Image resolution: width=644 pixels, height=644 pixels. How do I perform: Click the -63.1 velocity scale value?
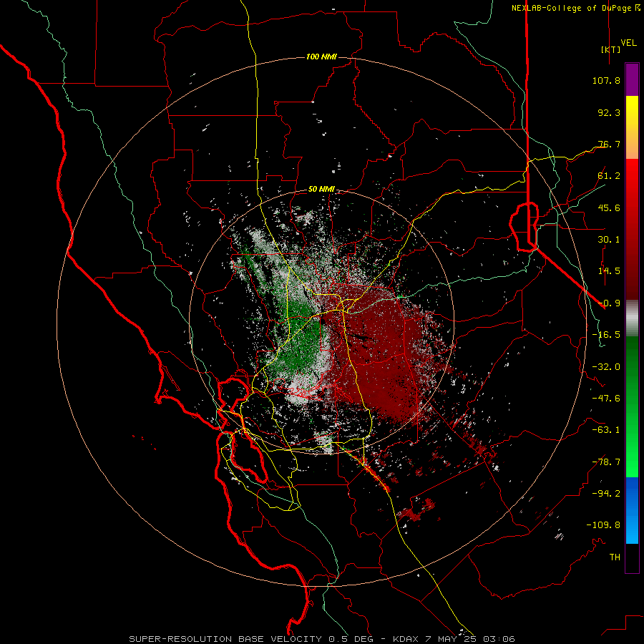coord(606,430)
